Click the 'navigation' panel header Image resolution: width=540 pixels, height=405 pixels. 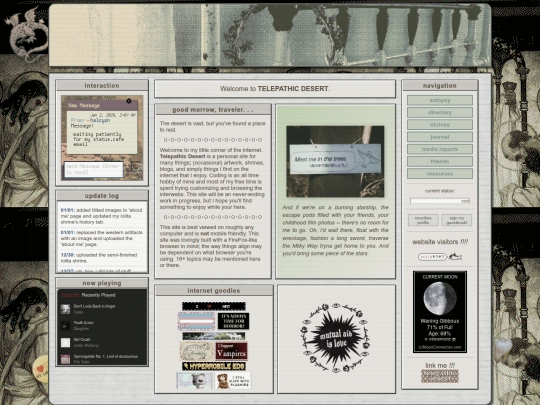[440, 85]
